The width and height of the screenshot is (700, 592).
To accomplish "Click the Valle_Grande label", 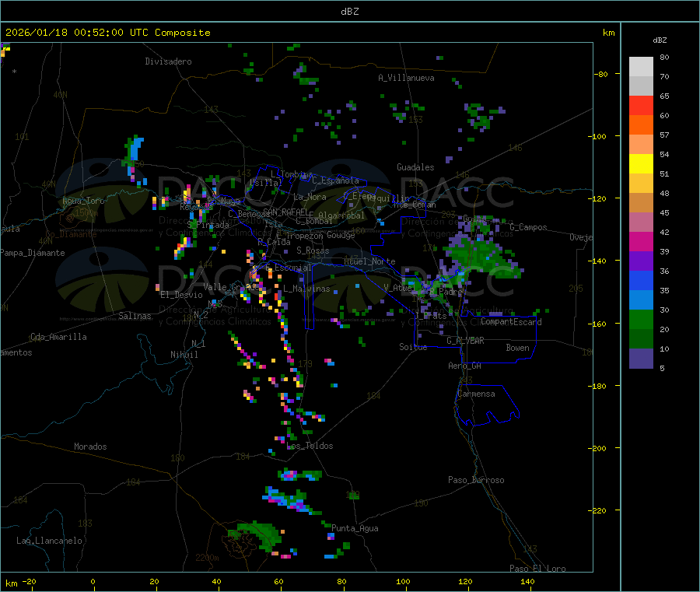I will (232, 287).
